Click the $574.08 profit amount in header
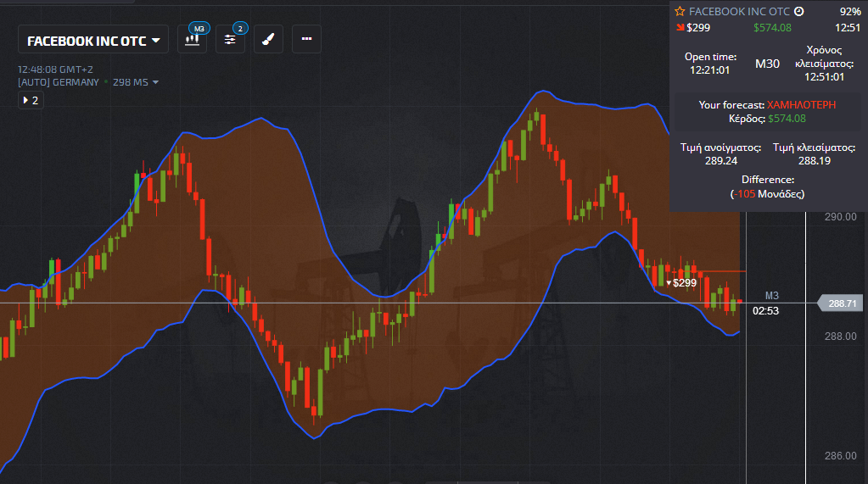Screen dimensions: 868x484 (772, 28)
